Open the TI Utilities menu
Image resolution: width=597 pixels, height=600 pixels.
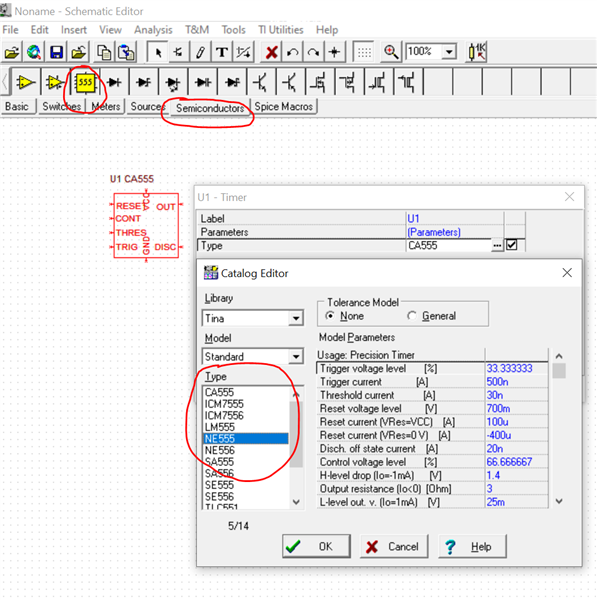pyautogui.click(x=281, y=30)
